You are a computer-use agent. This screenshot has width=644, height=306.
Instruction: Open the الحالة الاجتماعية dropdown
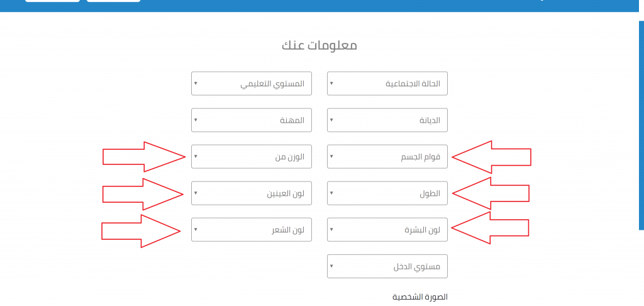click(387, 83)
